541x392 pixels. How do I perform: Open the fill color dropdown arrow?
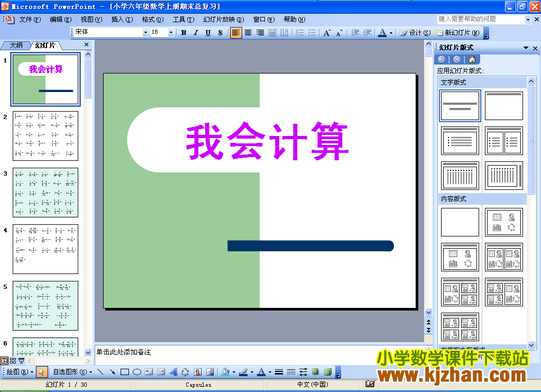pos(233,372)
